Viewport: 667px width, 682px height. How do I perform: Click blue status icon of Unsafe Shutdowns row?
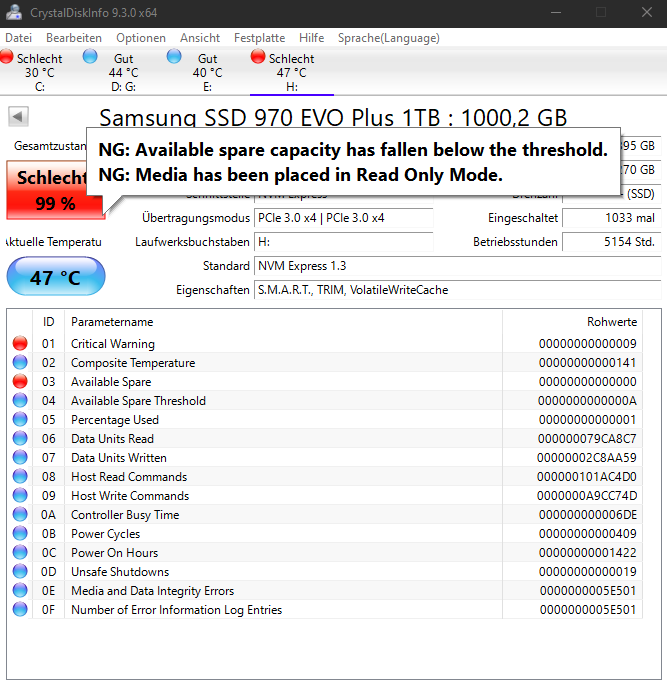click(x=20, y=571)
